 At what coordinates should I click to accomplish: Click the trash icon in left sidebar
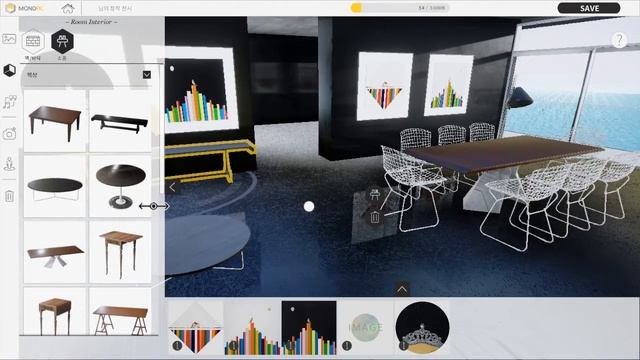(x=9, y=196)
